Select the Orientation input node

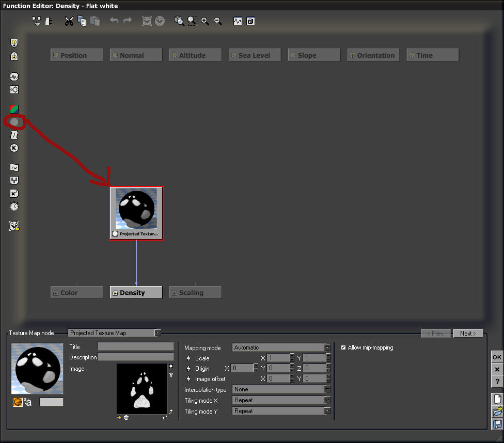[x=373, y=55]
